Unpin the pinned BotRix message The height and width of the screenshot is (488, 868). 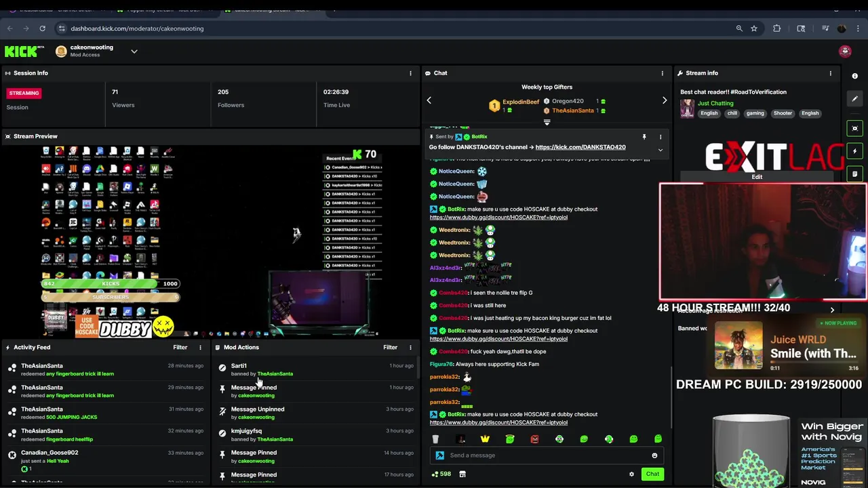(x=644, y=137)
